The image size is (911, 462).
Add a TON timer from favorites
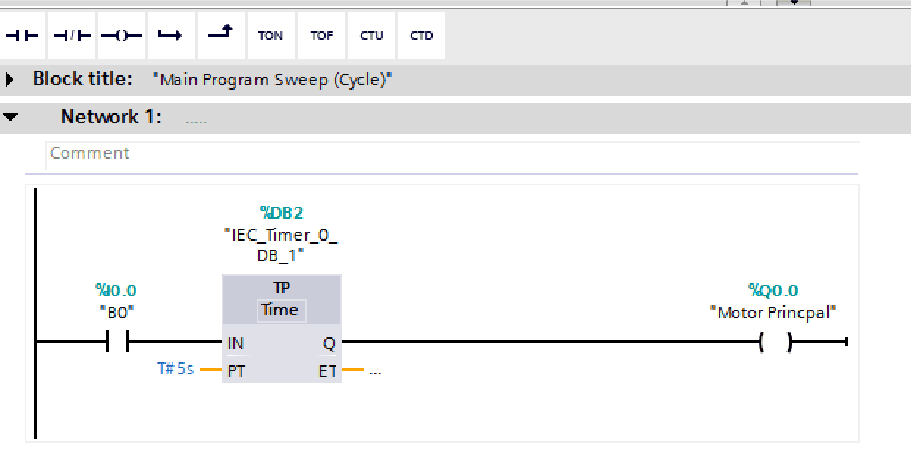(x=271, y=35)
